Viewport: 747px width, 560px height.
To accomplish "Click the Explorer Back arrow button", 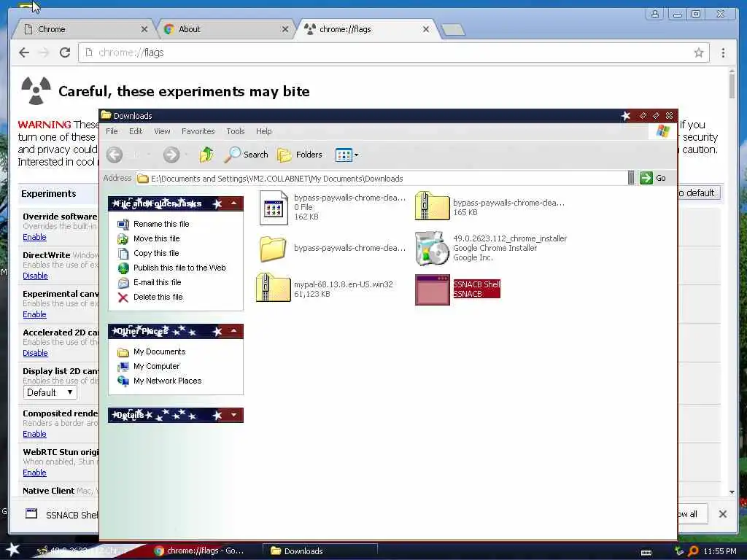I will (x=115, y=155).
